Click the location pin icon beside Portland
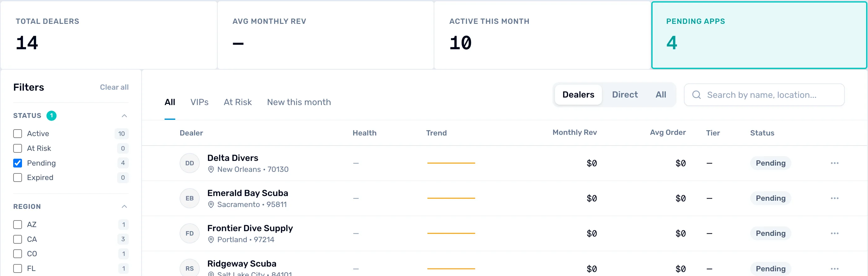The image size is (868, 276). pyautogui.click(x=211, y=240)
